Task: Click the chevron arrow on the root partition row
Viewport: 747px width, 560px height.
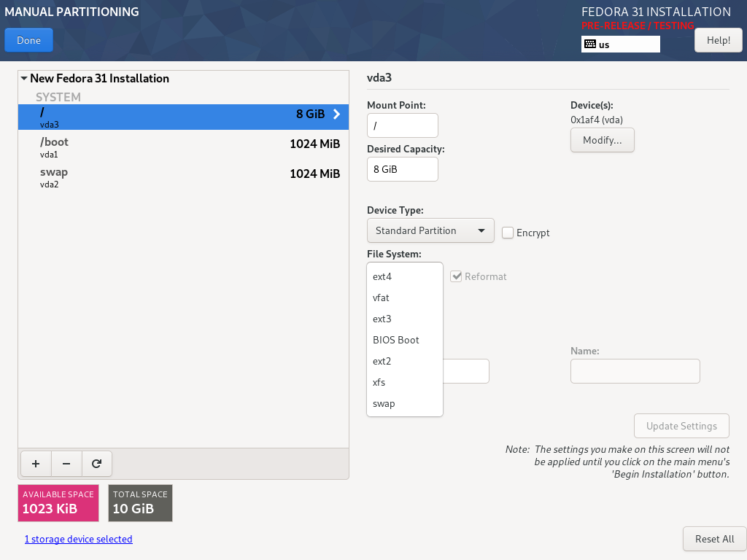Action: point(336,114)
